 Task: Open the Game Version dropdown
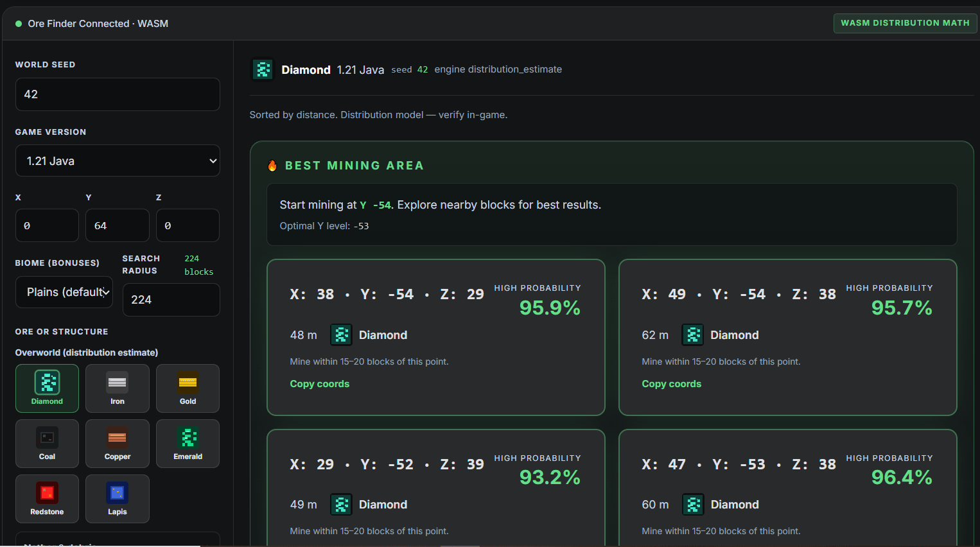(118, 161)
